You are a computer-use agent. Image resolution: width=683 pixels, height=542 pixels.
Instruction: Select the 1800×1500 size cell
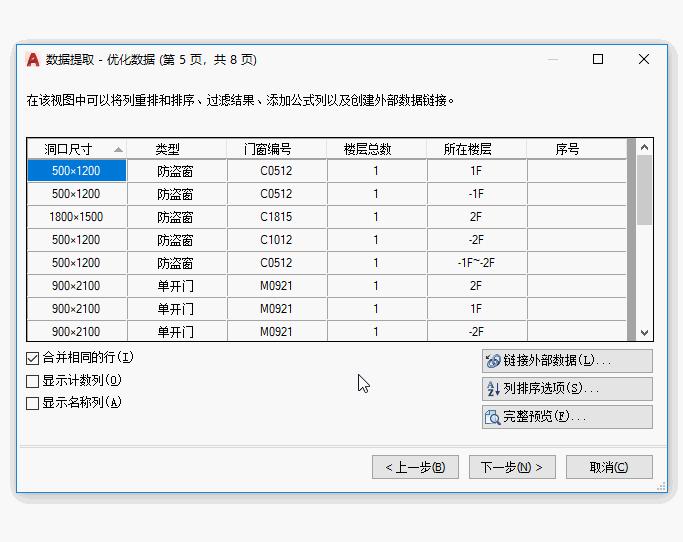coord(77,217)
